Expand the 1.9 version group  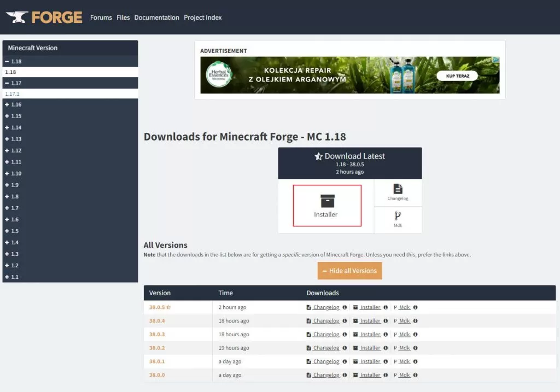pyautogui.click(x=70, y=185)
